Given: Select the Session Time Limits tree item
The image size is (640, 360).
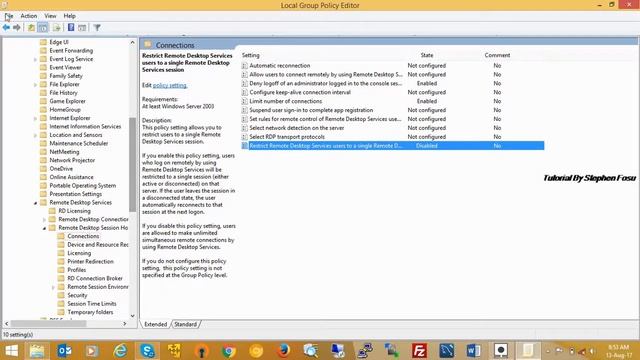Looking at the screenshot, I should tap(91, 304).
